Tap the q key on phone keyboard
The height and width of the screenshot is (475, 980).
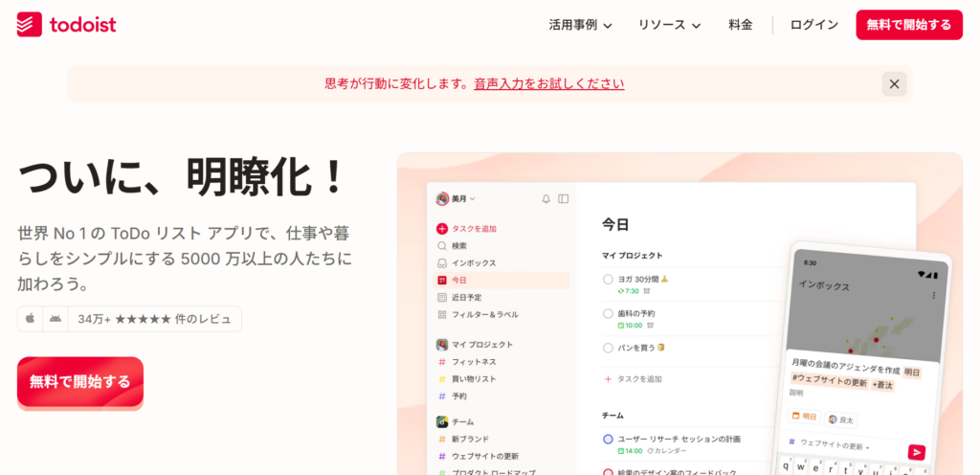(787, 464)
